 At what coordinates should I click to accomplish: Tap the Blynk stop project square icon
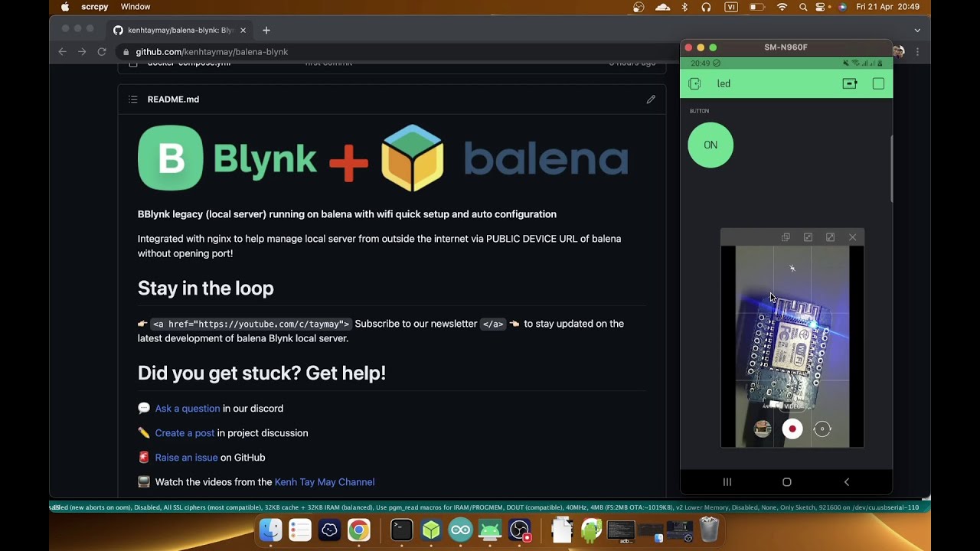(x=878, y=83)
